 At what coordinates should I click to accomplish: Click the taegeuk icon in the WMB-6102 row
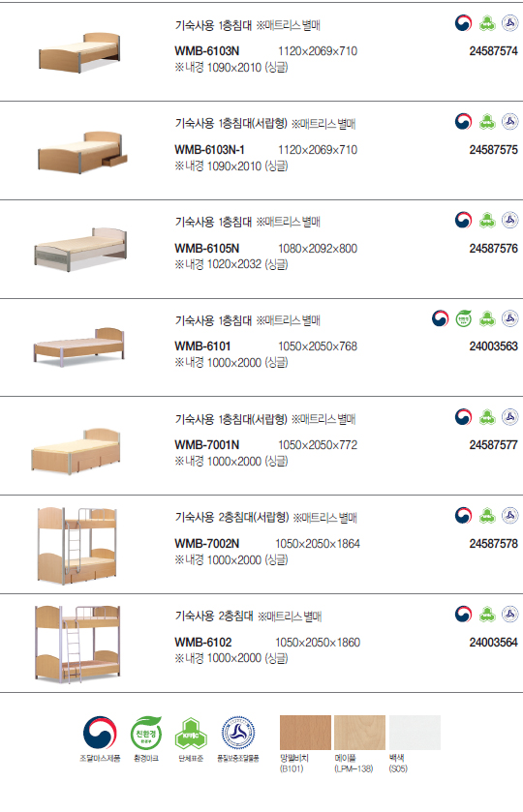point(463,615)
